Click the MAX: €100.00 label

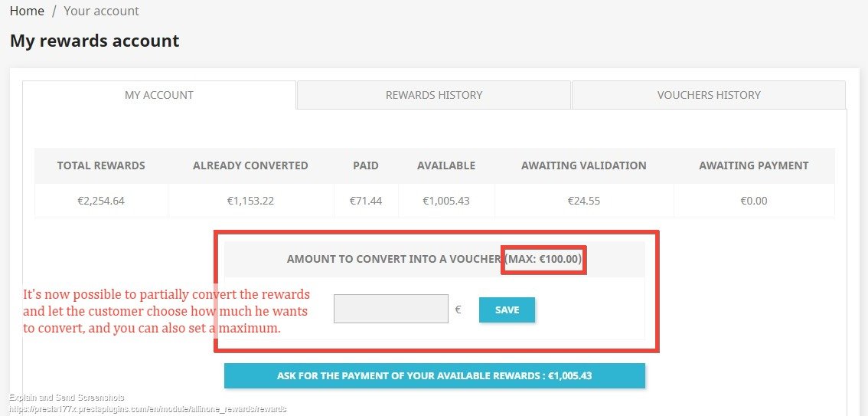(x=544, y=259)
